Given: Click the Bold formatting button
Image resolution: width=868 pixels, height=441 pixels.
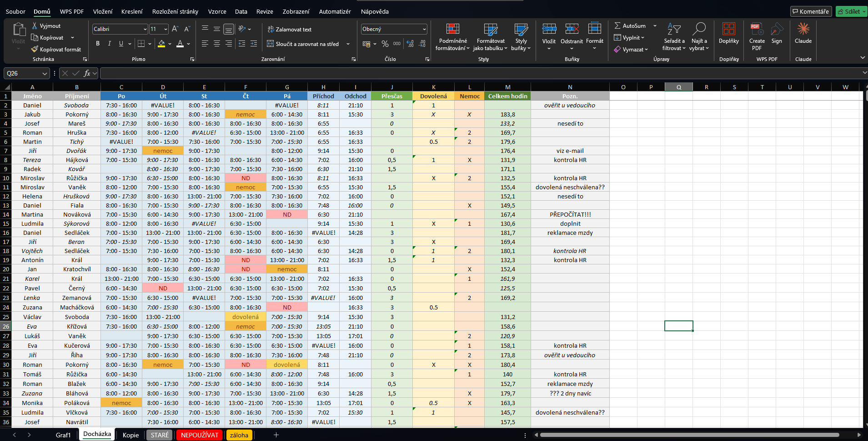Looking at the screenshot, I should tap(98, 44).
